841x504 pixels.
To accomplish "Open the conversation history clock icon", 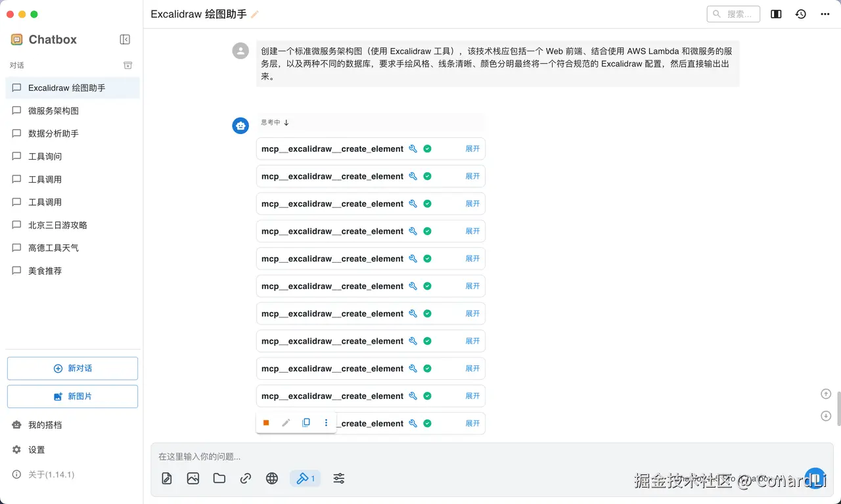I will (800, 14).
